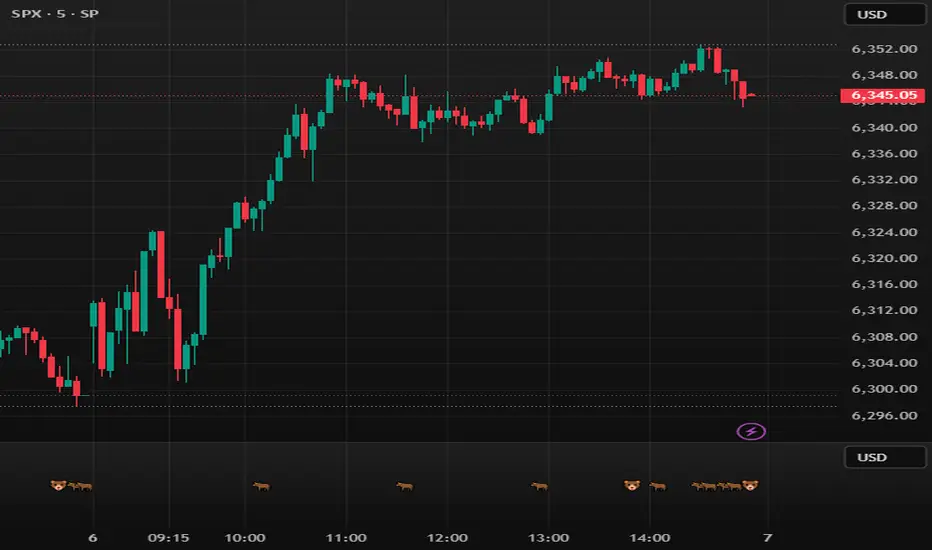
Task: Click the 6,348.00 price axis label
Action: (884, 75)
